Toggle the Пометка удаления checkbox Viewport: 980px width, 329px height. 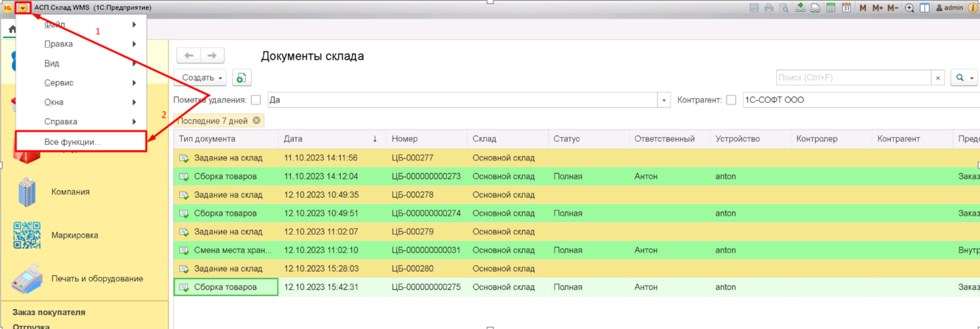click(255, 100)
